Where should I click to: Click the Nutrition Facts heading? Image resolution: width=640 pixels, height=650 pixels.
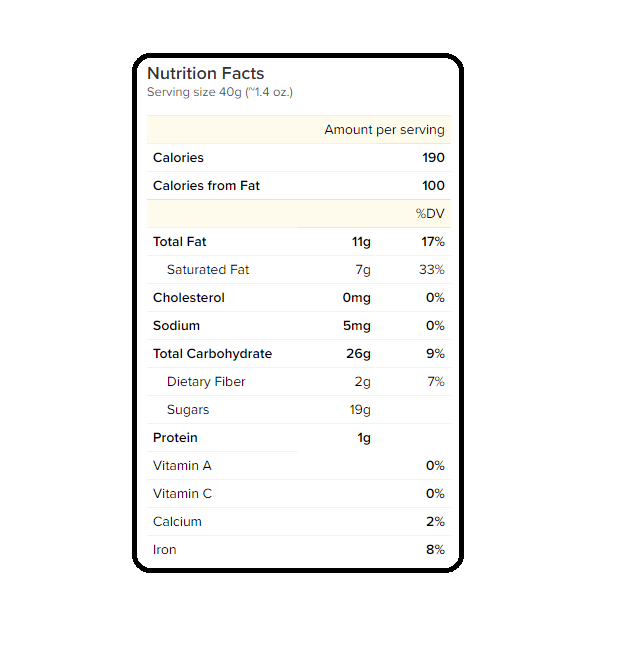[206, 73]
